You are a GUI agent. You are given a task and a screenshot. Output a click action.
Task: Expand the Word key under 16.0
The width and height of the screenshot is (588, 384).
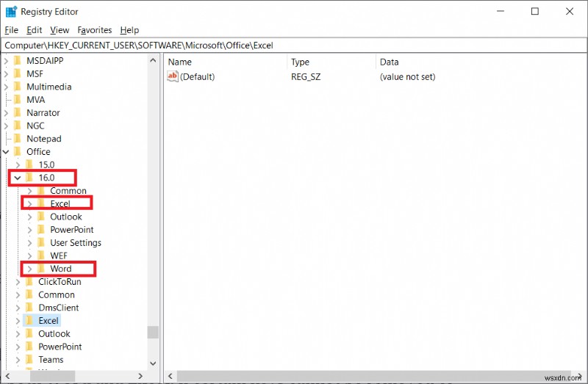pyautogui.click(x=29, y=269)
